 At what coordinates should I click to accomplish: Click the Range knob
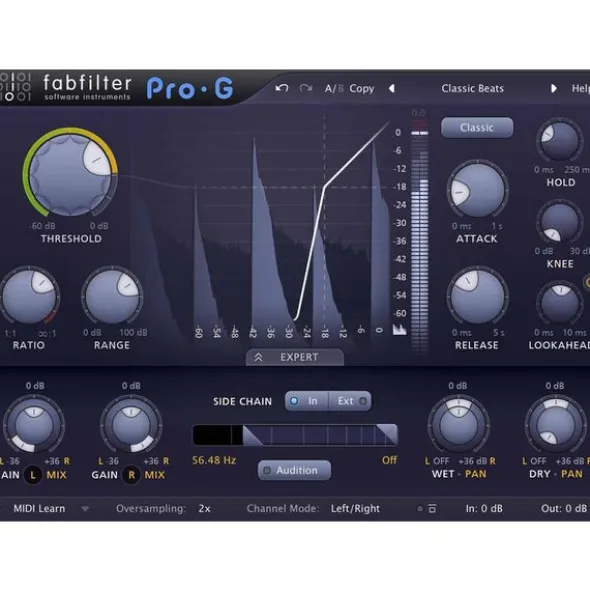112,297
